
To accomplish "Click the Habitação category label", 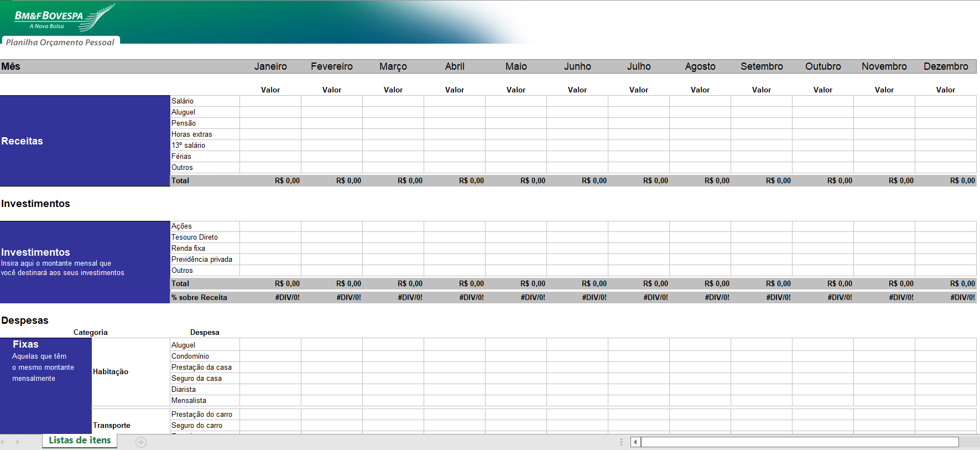I will [x=111, y=372].
